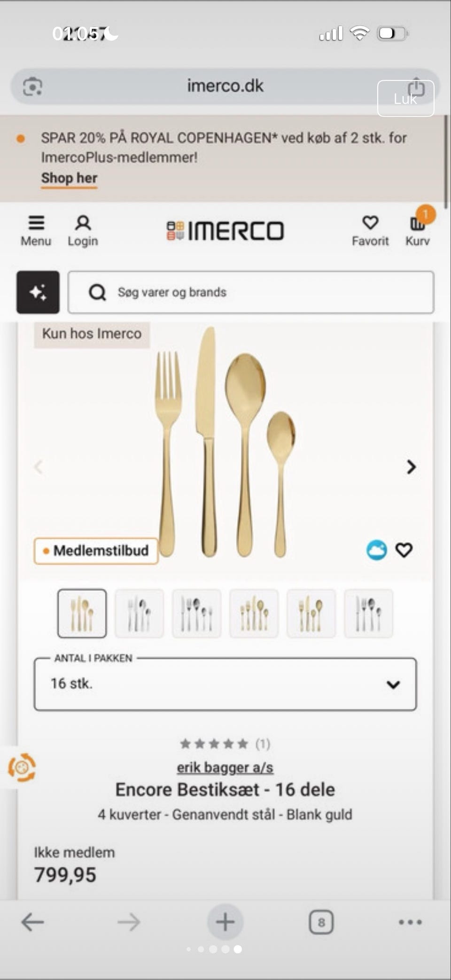The width and height of the screenshot is (451, 980).
Task: Click the blue cloud icon on product image
Action: pos(377,550)
